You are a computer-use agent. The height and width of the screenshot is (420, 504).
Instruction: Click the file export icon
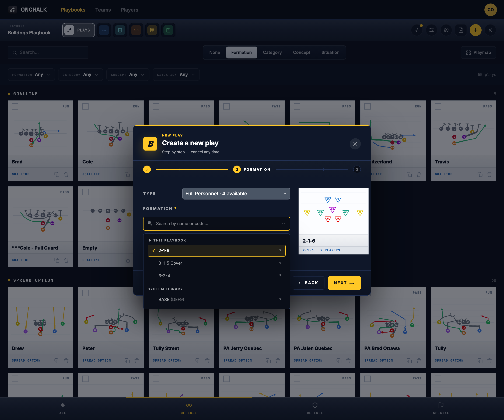coord(461,30)
